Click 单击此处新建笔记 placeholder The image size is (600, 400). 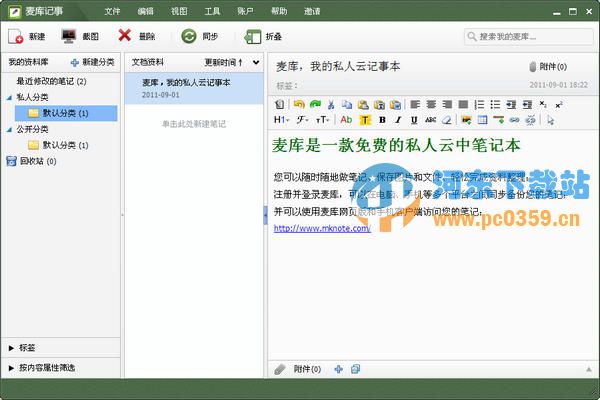(x=194, y=124)
